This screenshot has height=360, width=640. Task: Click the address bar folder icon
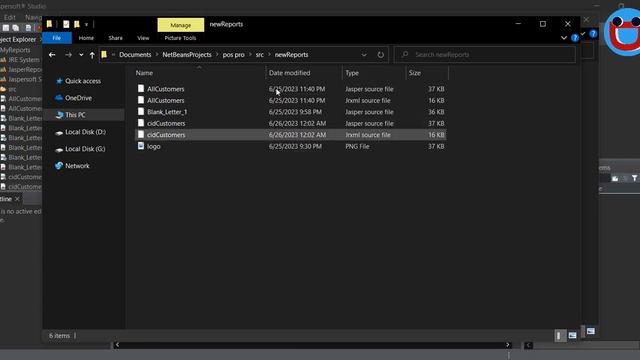104,55
